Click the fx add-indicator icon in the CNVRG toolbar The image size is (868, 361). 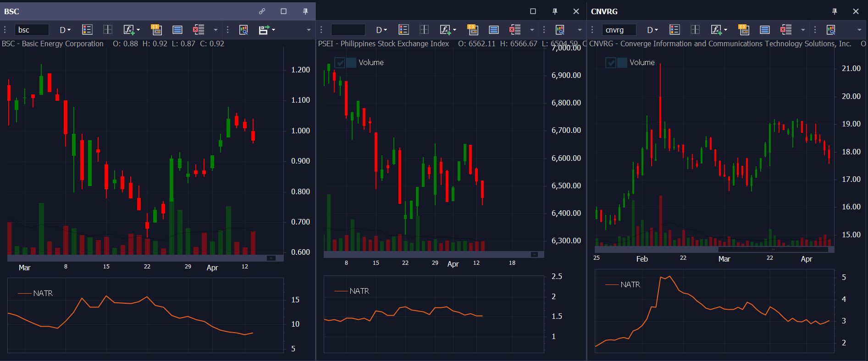tap(716, 30)
